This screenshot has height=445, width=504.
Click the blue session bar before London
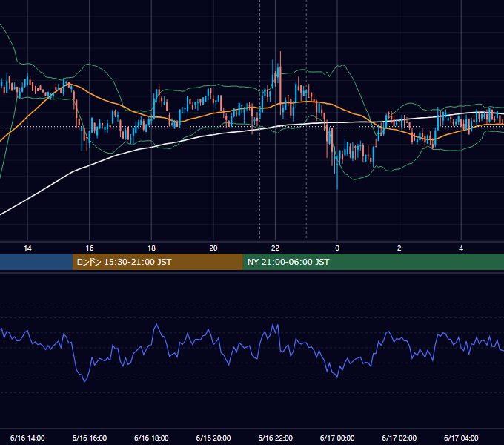coord(36,262)
